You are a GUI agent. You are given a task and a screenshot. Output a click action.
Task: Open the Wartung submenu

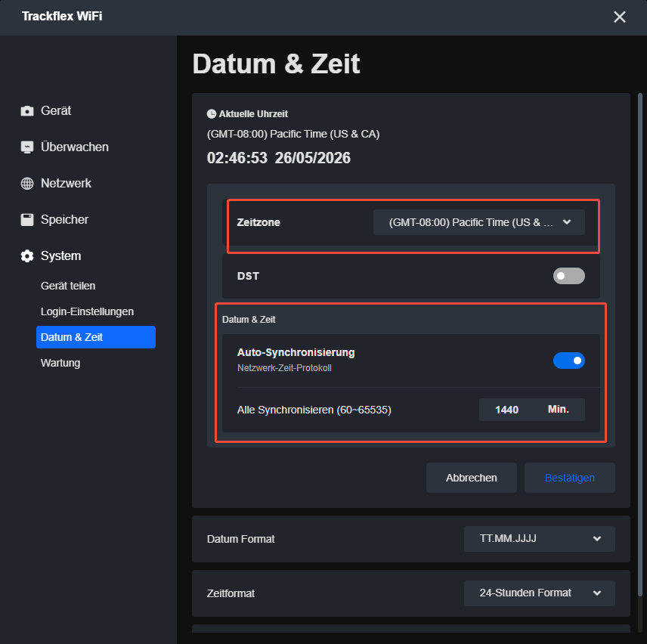coord(60,363)
